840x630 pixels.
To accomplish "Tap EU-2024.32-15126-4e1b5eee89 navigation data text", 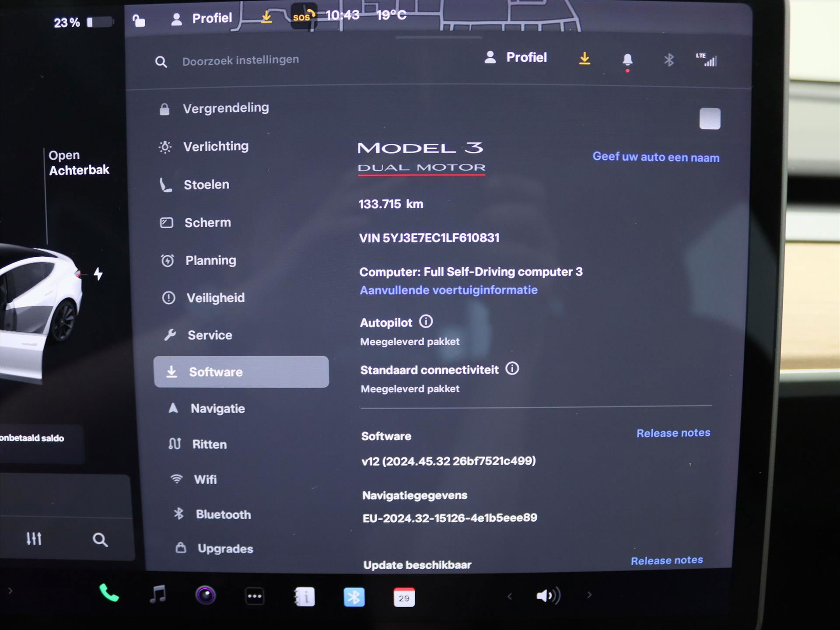I will pyautogui.click(x=450, y=518).
